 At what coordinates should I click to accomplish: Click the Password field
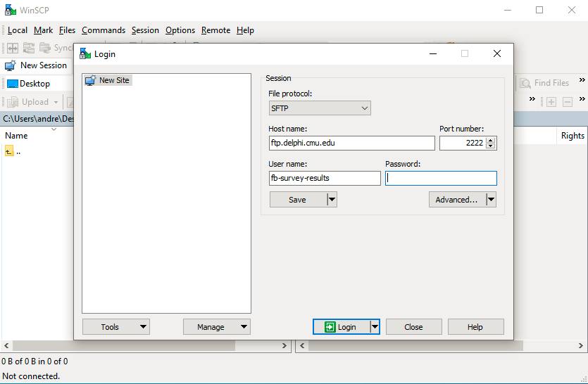pyautogui.click(x=441, y=179)
